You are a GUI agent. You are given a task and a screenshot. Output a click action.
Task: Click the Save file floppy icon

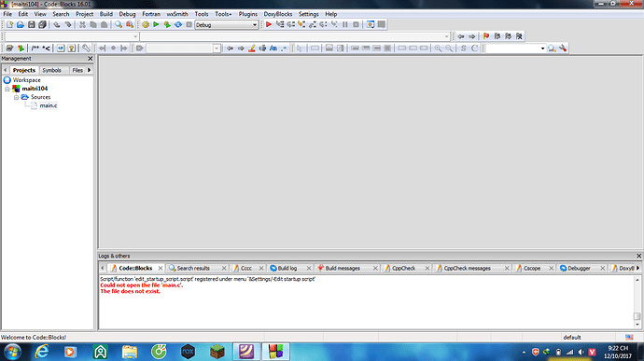(x=31, y=24)
